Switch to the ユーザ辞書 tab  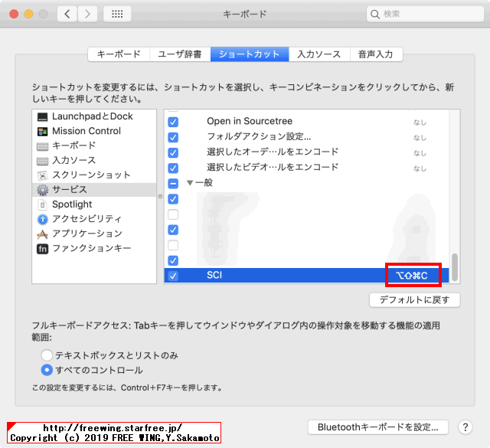(180, 54)
